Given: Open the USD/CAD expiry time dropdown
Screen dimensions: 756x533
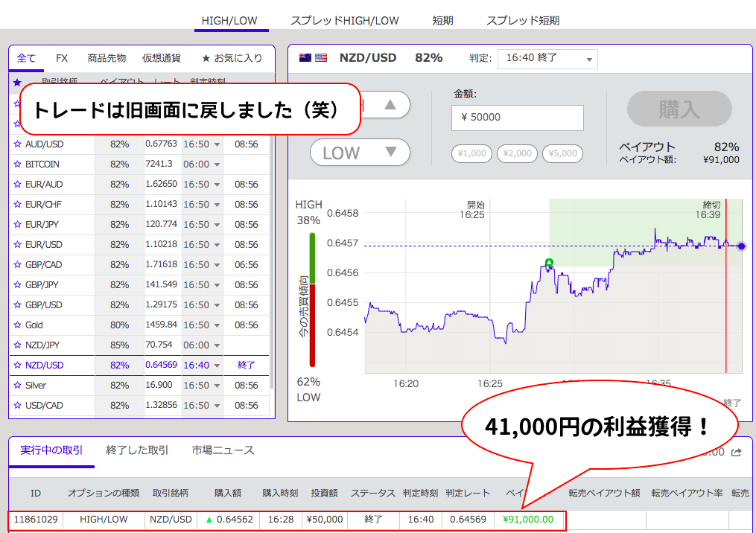Looking at the screenshot, I should [x=217, y=406].
